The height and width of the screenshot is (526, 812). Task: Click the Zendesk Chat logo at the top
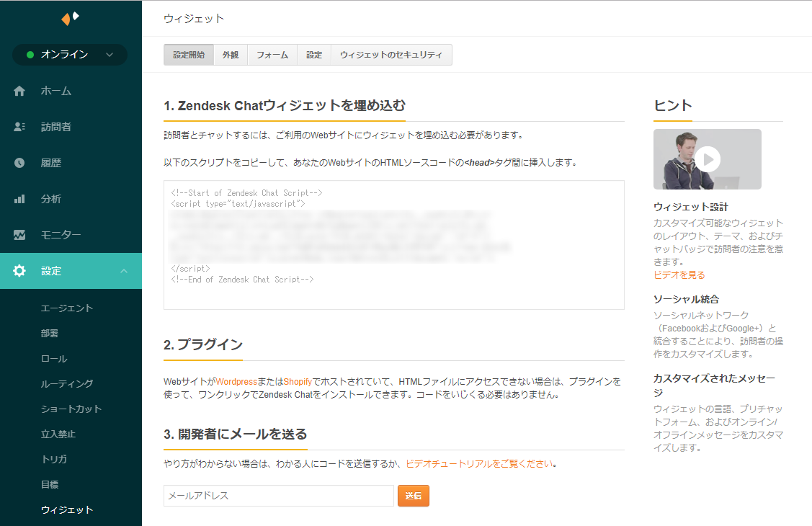[70, 18]
